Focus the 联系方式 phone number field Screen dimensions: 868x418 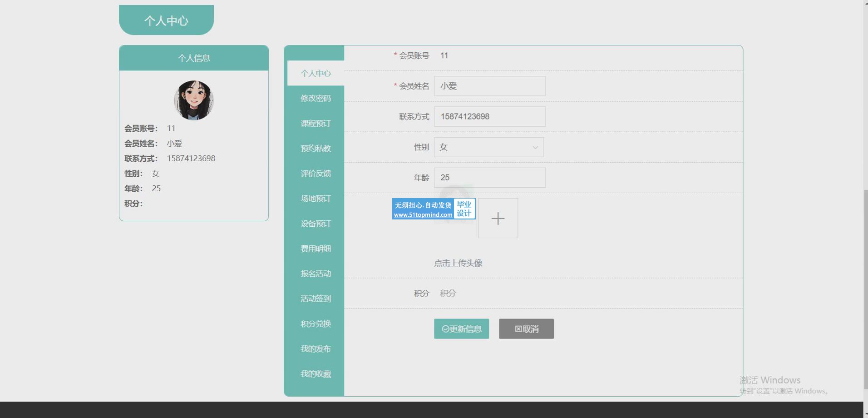(489, 117)
